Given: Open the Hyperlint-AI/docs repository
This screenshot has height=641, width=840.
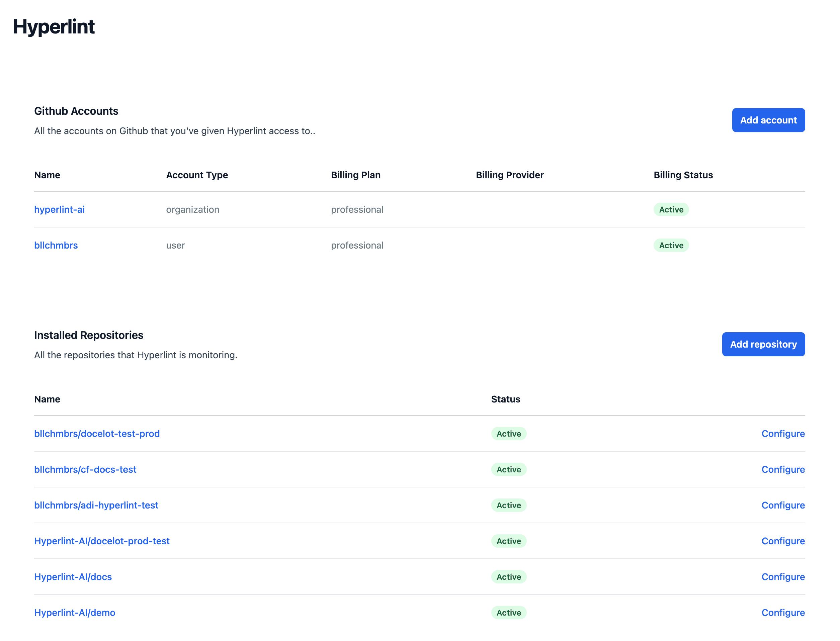Looking at the screenshot, I should [73, 577].
